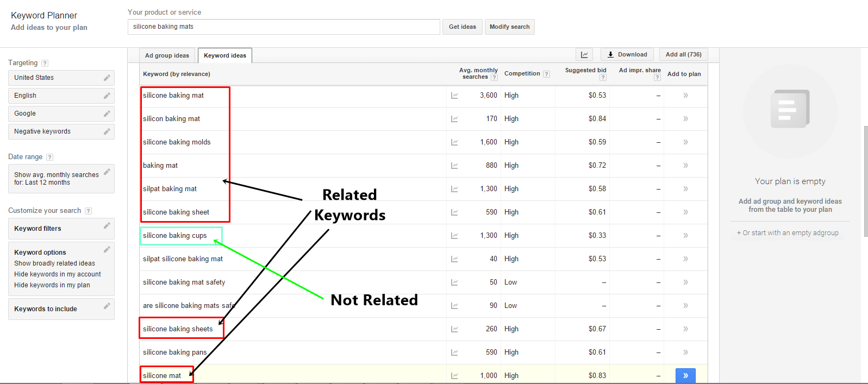Click the chart view icon beside Download
The height and width of the screenshot is (384, 868).
(x=584, y=54)
